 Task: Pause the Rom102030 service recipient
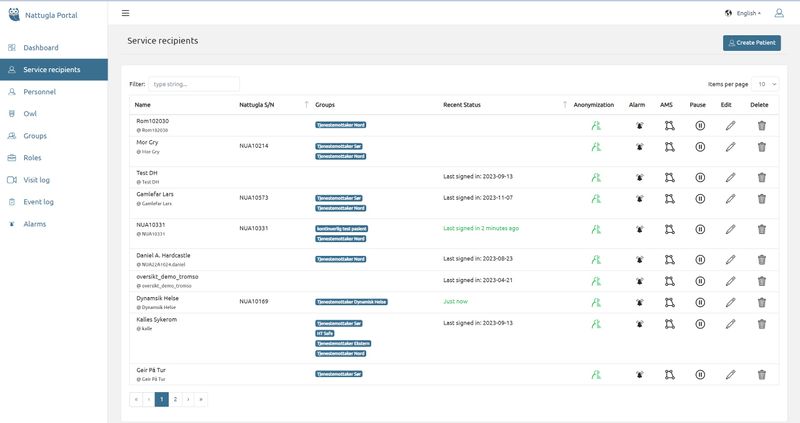(x=699, y=125)
